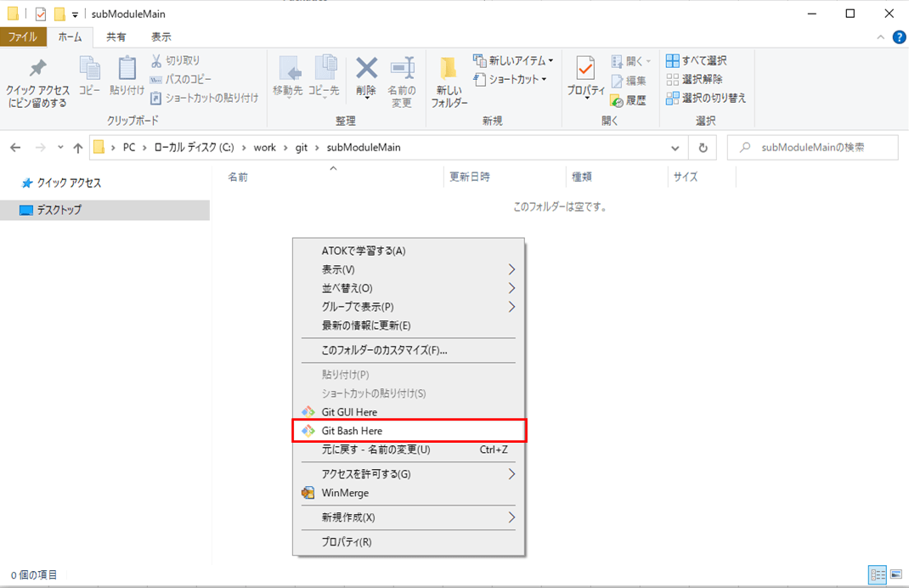Viewport: 909px width, 588px height.
Task: Click the Delete (削除) red X icon
Action: [x=366, y=69]
